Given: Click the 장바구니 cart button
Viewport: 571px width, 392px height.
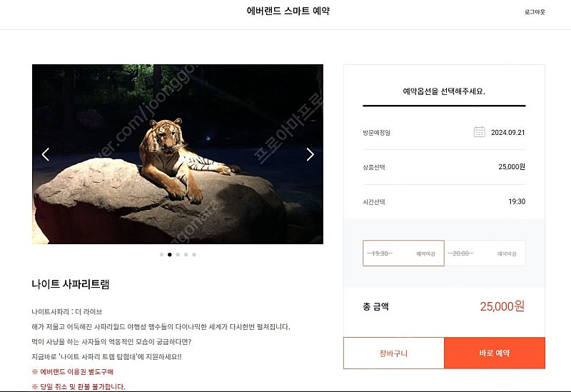Looking at the screenshot, I should coord(394,353).
